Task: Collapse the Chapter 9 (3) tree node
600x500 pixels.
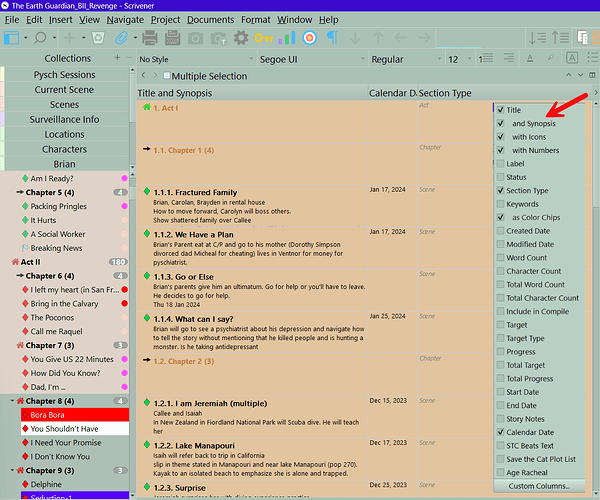Action: click(12, 470)
